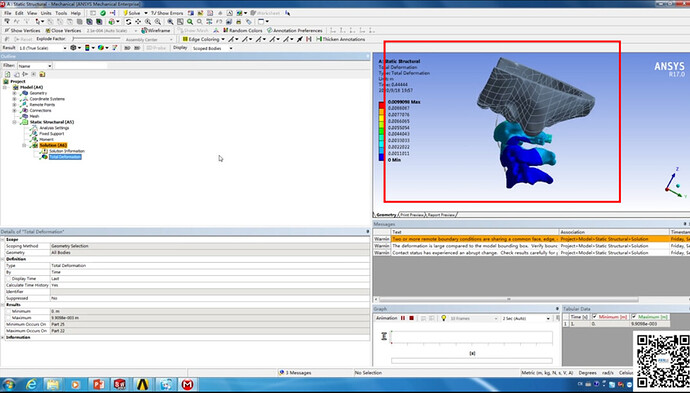This screenshot has height=393, width=690.
Task: Open the Tools menu
Action: [61, 13]
